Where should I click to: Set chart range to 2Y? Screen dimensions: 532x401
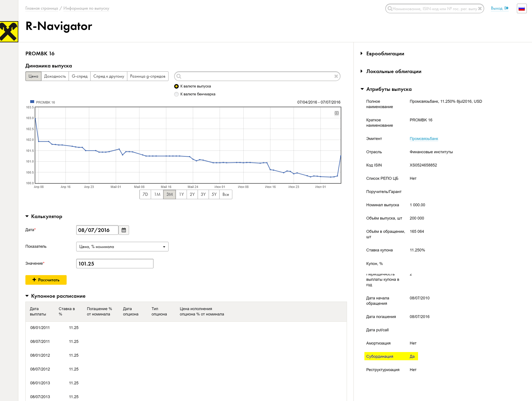point(192,194)
